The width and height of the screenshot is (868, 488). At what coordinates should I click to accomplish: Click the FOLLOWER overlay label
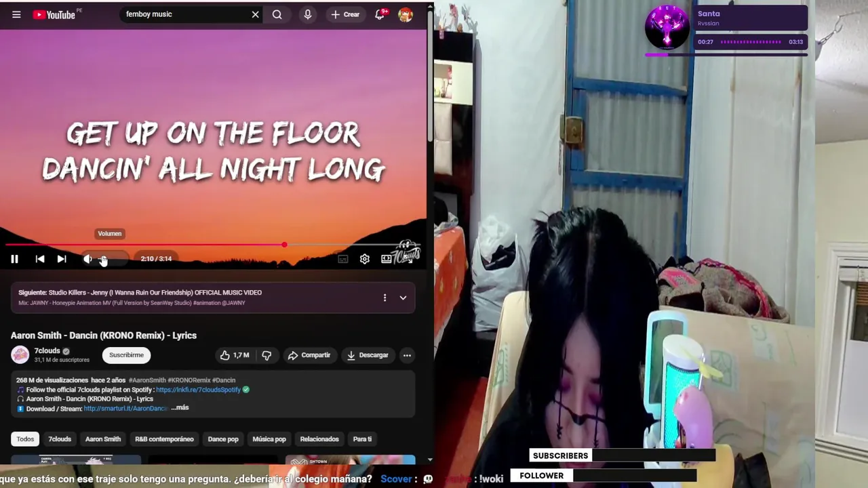[541, 476]
